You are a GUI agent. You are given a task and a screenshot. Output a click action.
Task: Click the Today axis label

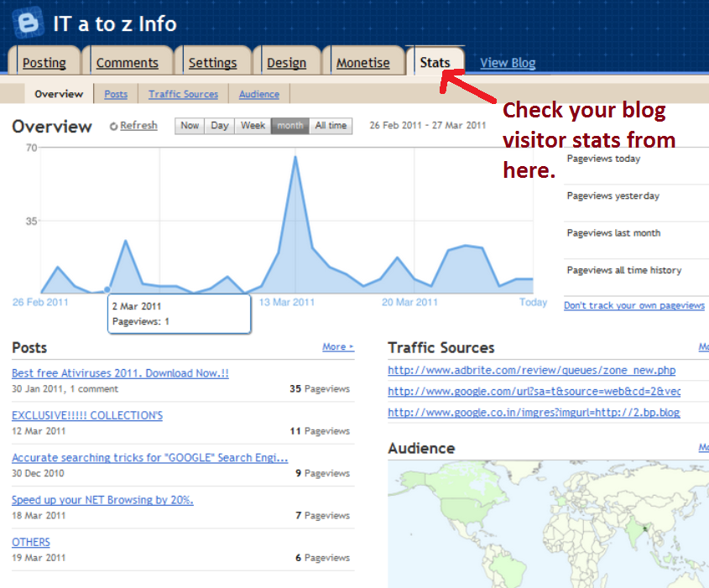(x=533, y=302)
